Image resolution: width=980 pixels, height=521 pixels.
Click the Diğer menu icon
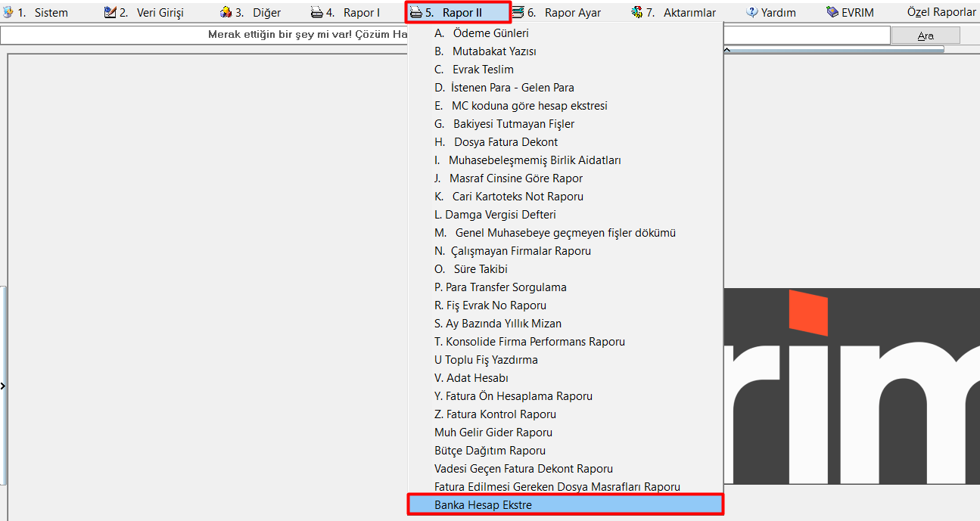click(226, 12)
